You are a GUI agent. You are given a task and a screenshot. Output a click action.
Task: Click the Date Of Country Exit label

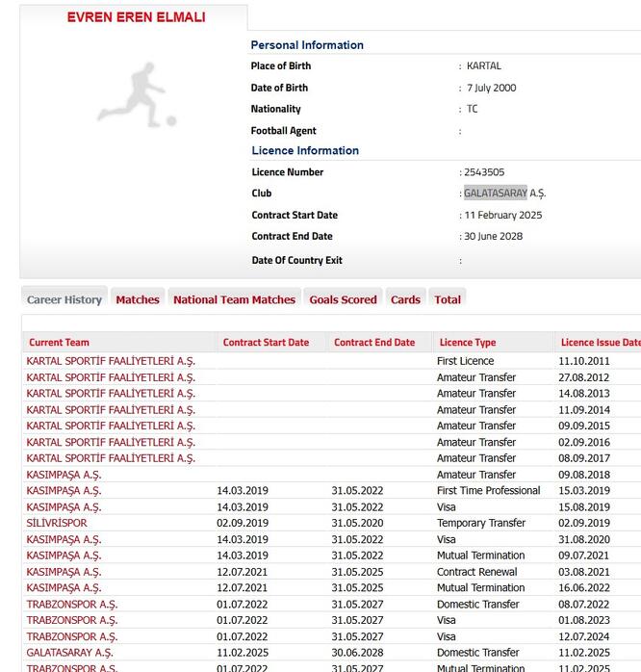pyautogui.click(x=297, y=260)
